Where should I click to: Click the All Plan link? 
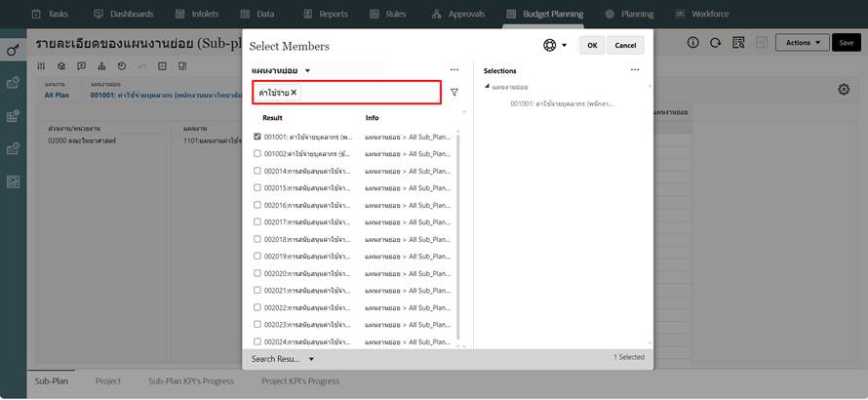click(x=57, y=96)
